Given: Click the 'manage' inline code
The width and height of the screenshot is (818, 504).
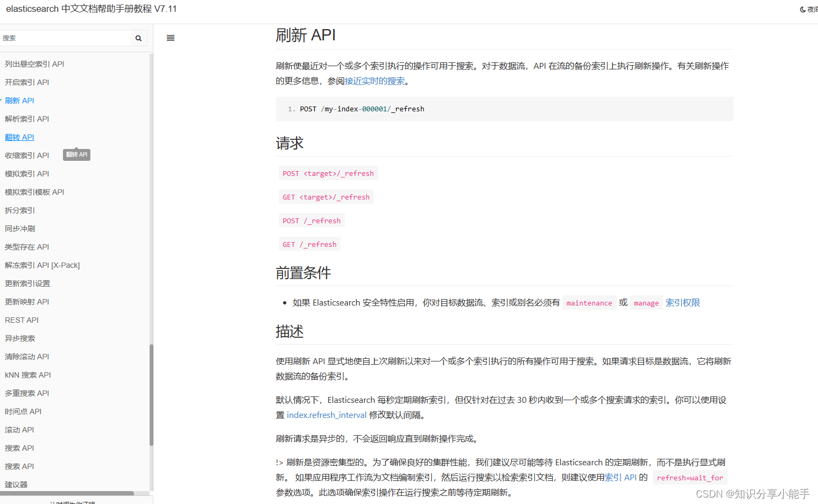Looking at the screenshot, I should pyautogui.click(x=646, y=303).
